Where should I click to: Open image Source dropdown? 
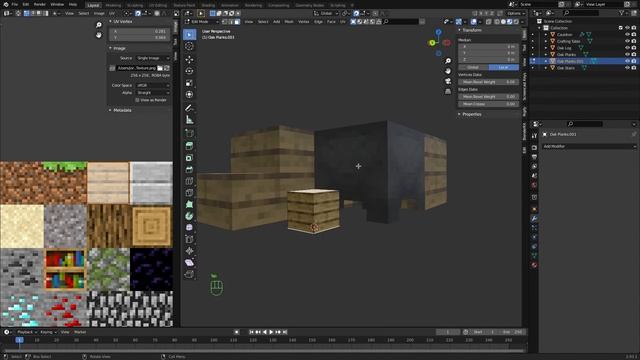pyautogui.click(x=153, y=58)
